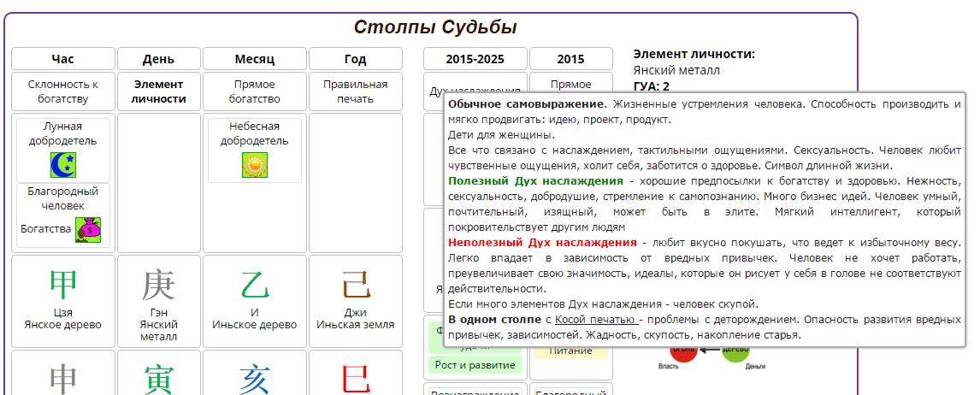The height and width of the screenshot is (395, 980).
Task: Select the gray 庚 Гэн character
Action: tap(158, 285)
